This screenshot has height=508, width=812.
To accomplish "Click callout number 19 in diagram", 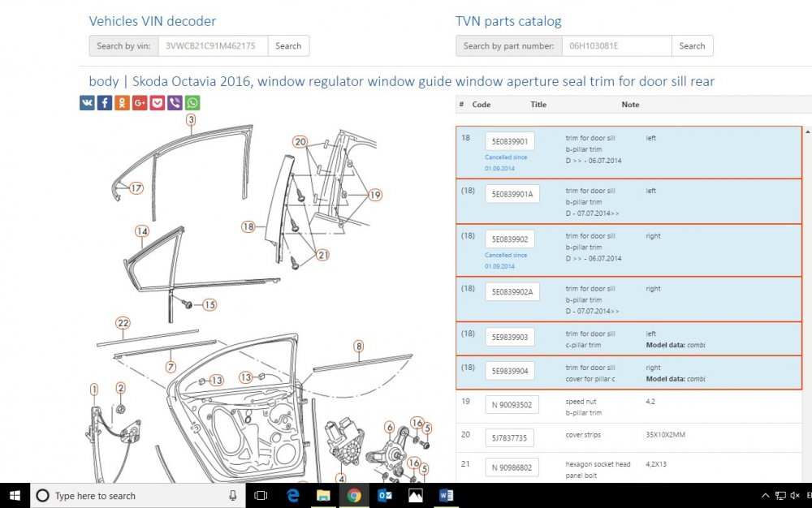I will (375, 195).
